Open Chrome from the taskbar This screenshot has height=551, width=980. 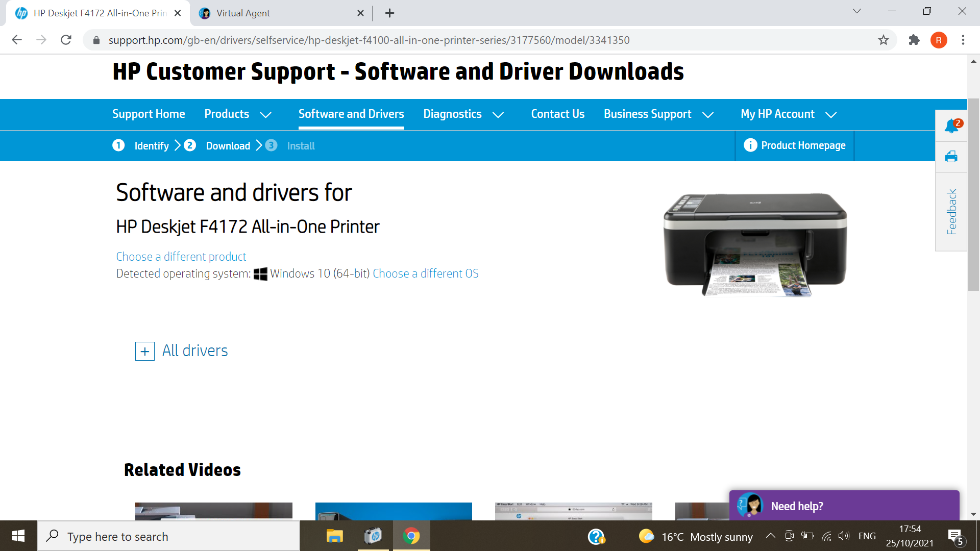click(x=411, y=536)
